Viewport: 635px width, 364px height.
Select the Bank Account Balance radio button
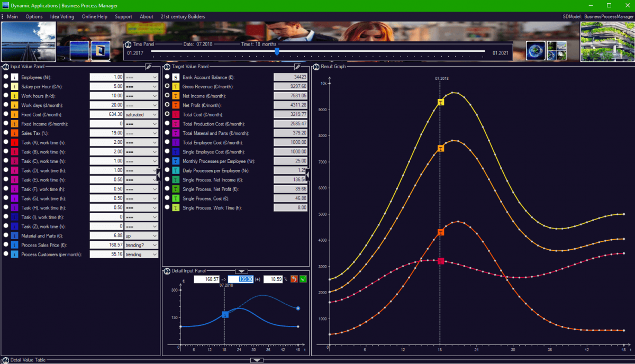point(168,77)
